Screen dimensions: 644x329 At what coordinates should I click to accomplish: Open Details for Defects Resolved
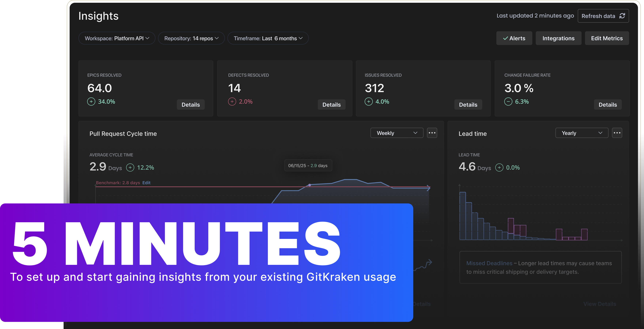click(331, 105)
